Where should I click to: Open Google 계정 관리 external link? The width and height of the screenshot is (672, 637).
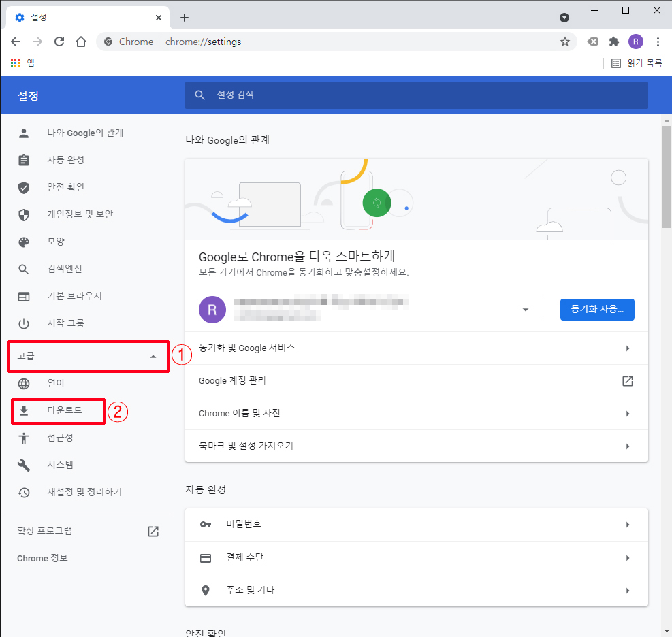[x=416, y=381]
